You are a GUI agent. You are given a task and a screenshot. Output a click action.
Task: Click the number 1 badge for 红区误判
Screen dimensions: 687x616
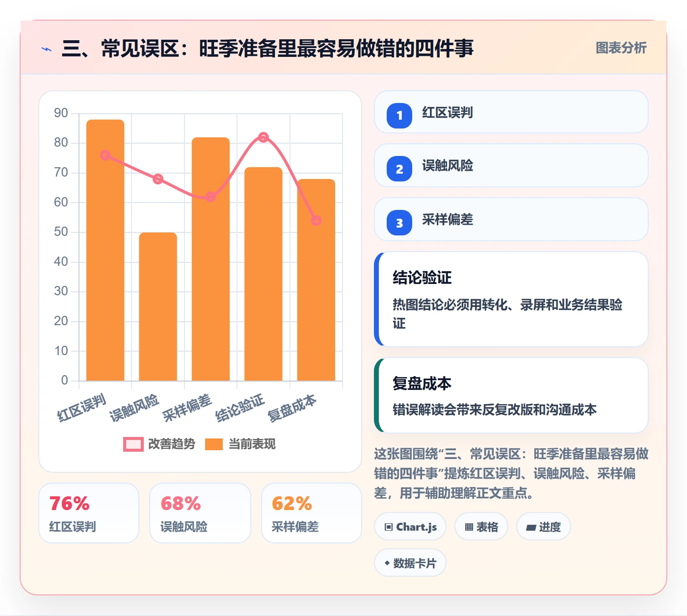(399, 115)
